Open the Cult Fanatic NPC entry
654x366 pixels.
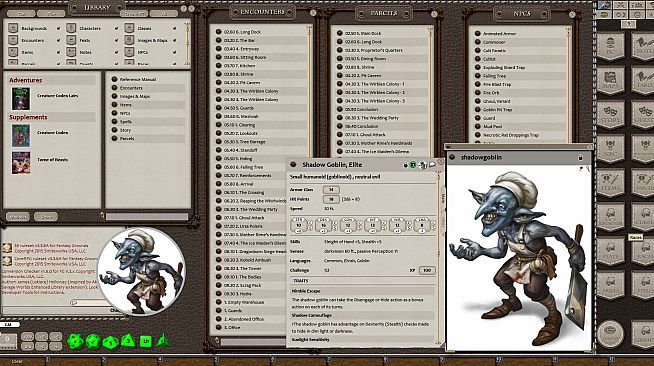click(520, 50)
